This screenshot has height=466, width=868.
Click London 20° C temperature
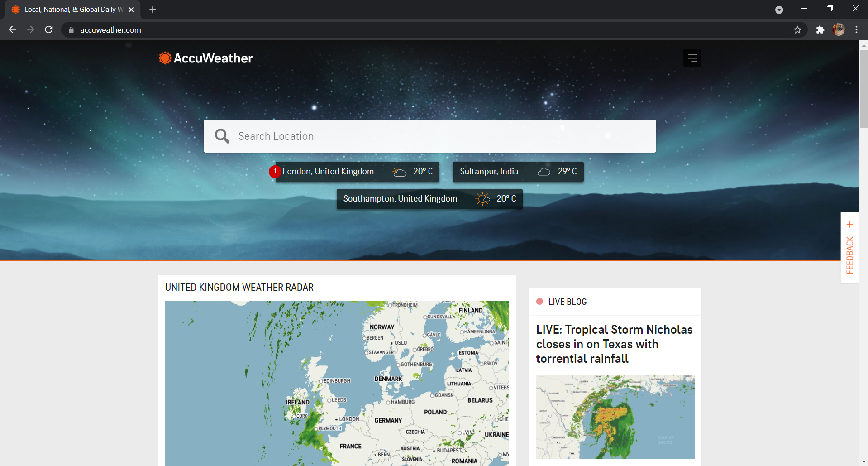click(x=423, y=172)
